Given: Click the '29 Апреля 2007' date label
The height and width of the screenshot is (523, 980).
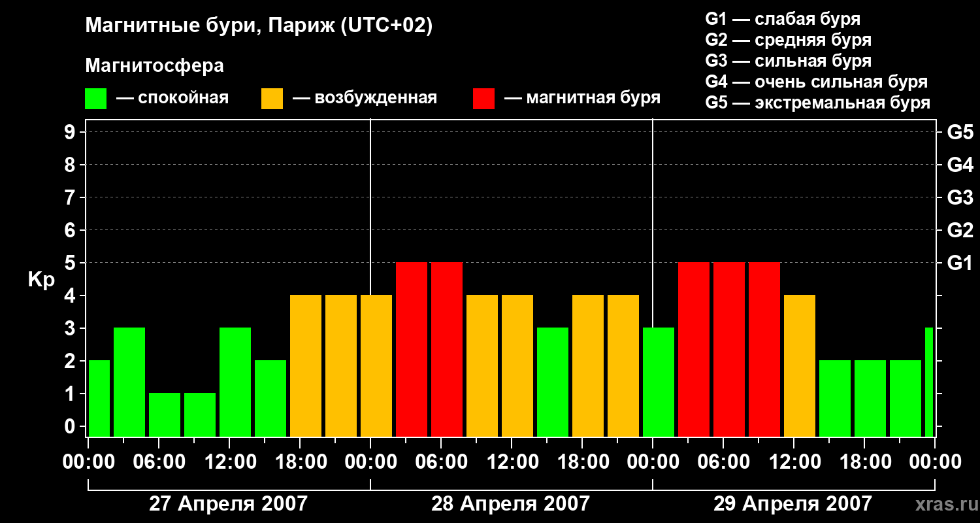Looking at the screenshot, I should [x=792, y=504].
